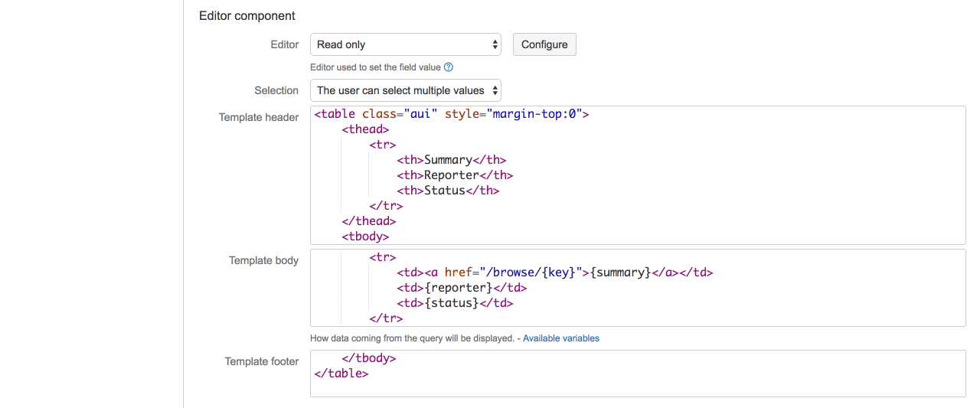
Task: Click the {reporter} cell line in body
Action: 462,288
